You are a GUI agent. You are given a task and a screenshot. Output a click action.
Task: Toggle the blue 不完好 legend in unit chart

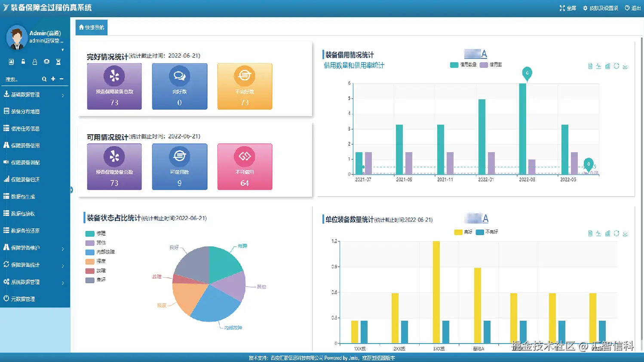coord(487,232)
